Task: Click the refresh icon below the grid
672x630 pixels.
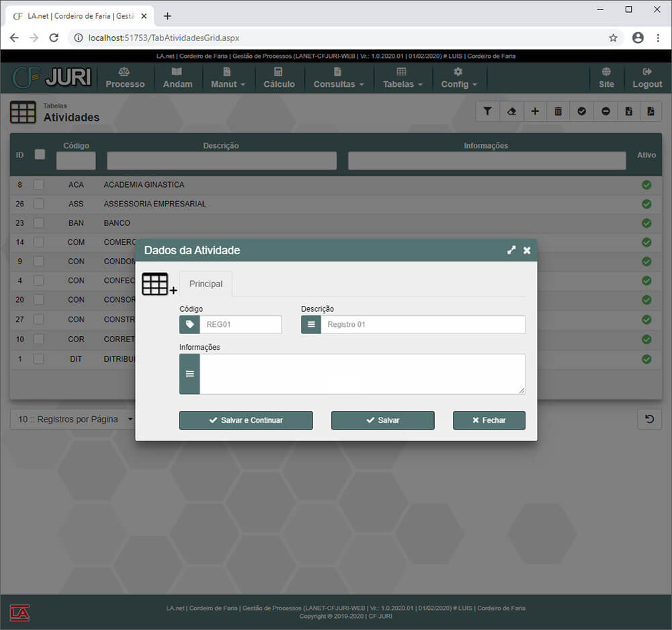Action: pos(649,419)
